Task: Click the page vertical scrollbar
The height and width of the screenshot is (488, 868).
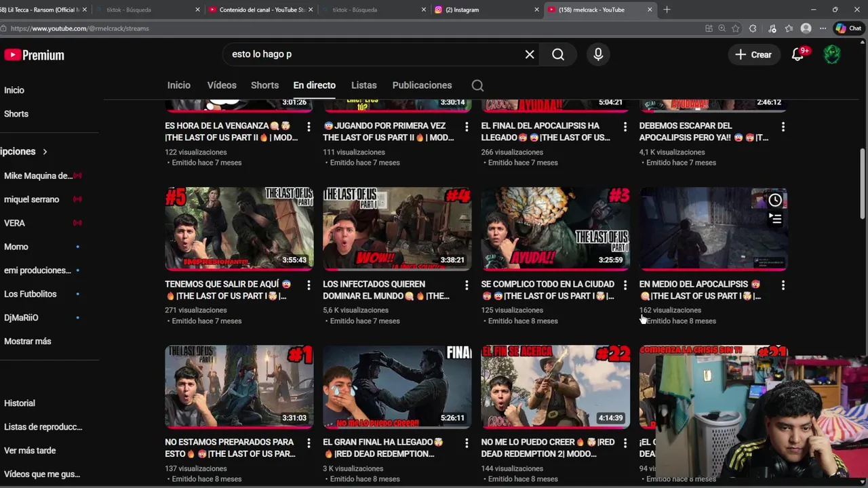Action: 863,183
